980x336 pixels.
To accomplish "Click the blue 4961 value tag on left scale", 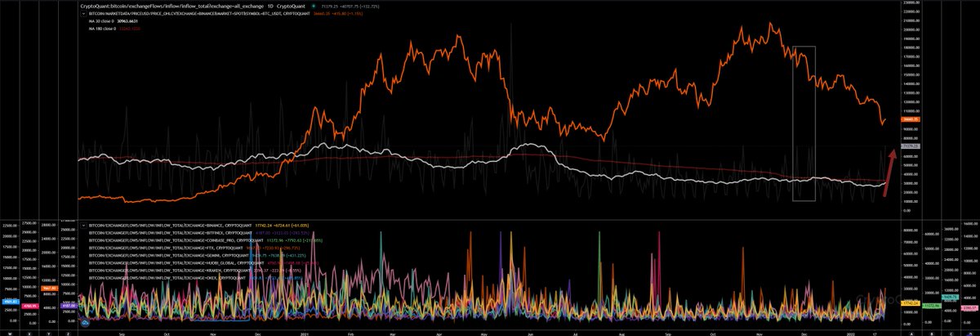I will pyautogui.click(x=11, y=302).
